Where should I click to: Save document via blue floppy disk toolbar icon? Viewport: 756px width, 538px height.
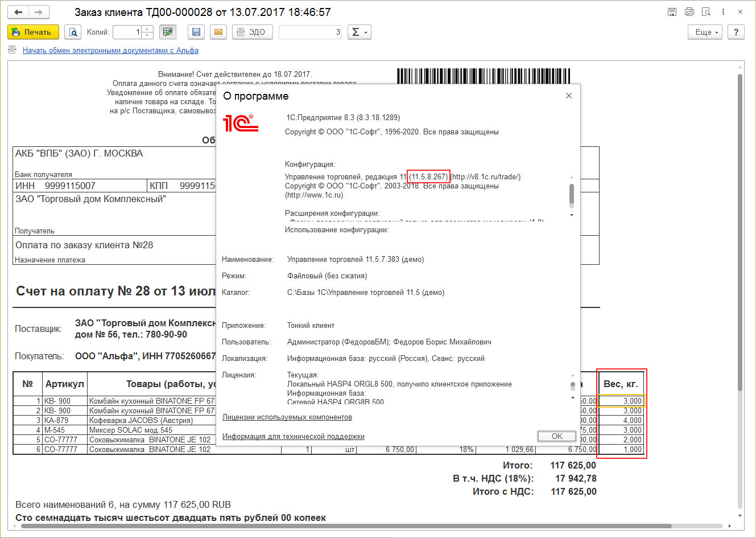point(196,32)
